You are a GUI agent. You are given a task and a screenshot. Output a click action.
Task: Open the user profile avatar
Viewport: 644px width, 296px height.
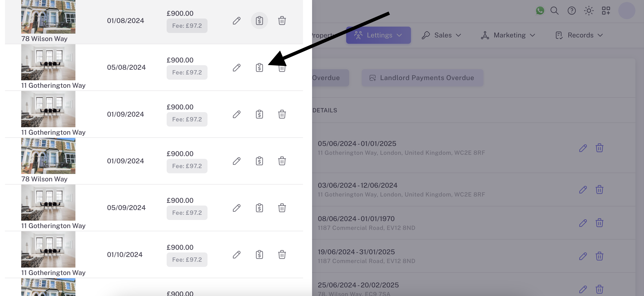point(626,11)
